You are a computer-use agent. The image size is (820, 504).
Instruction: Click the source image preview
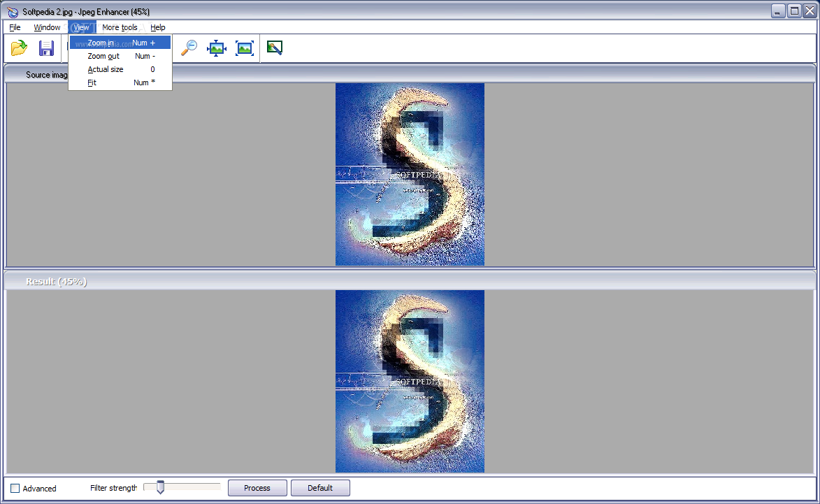[x=410, y=174]
